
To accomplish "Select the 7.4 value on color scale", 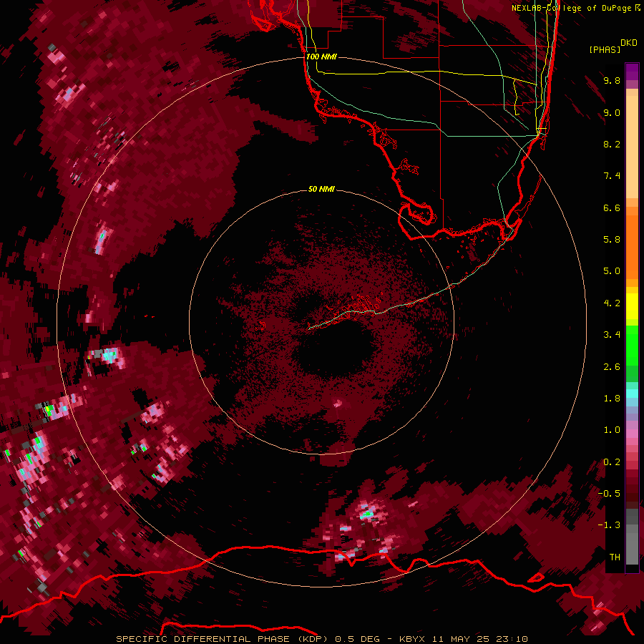I will coord(612,176).
